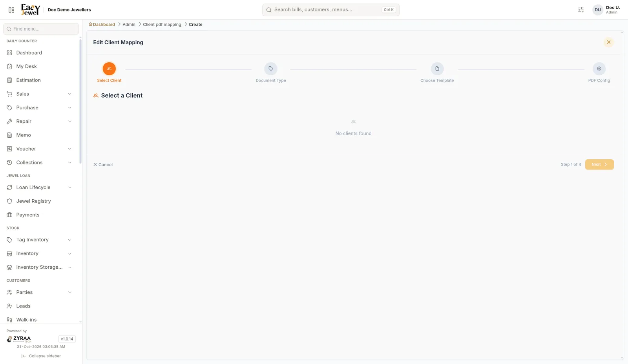Close the Edit Client Mapping panel
The image size is (628, 364).
(609, 42)
